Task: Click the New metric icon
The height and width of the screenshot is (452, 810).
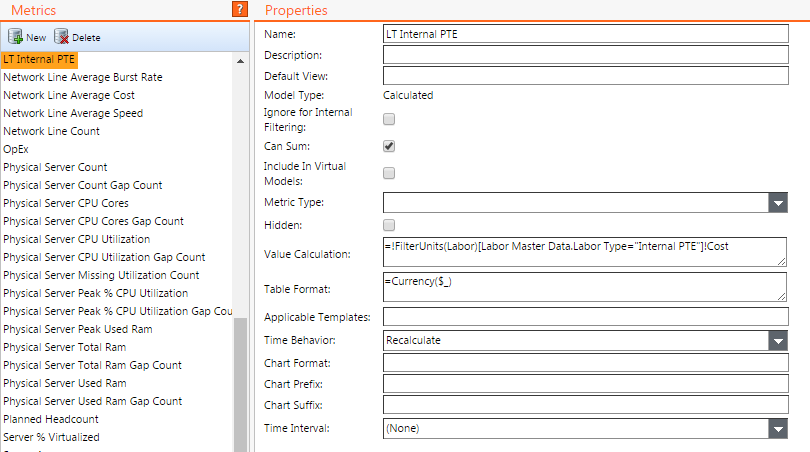Action: [16, 37]
